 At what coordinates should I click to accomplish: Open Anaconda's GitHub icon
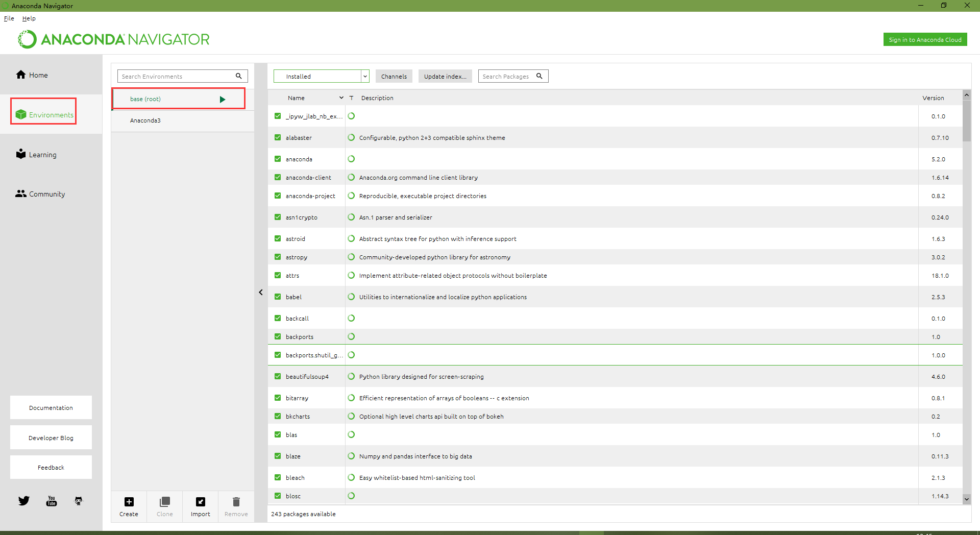pos(79,501)
